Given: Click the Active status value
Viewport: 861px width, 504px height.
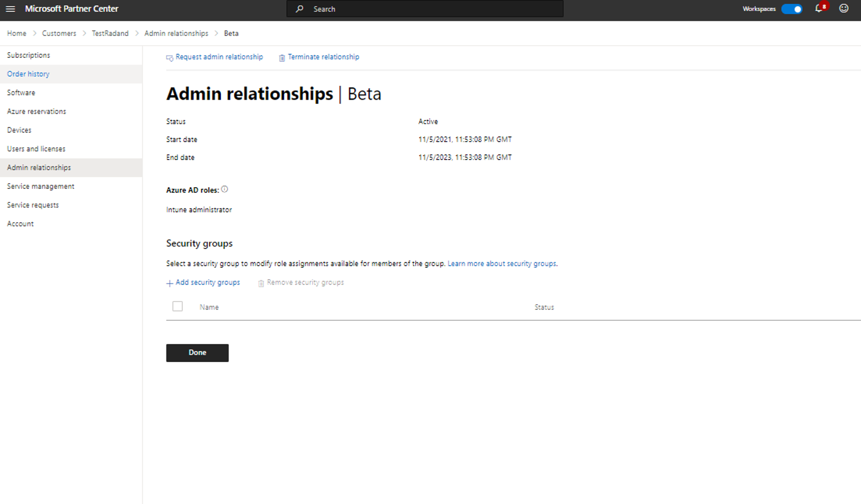Looking at the screenshot, I should pyautogui.click(x=428, y=122).
